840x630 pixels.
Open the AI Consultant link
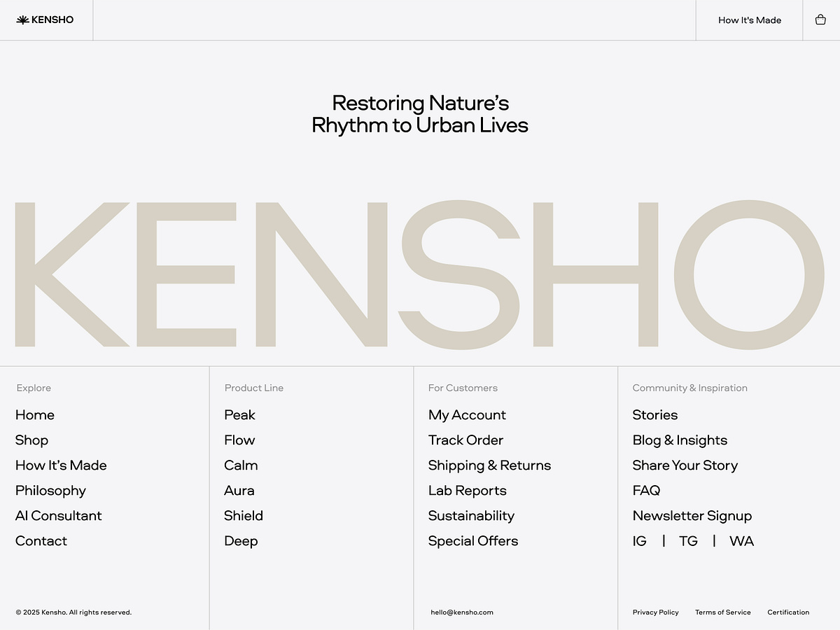(58, 516)
